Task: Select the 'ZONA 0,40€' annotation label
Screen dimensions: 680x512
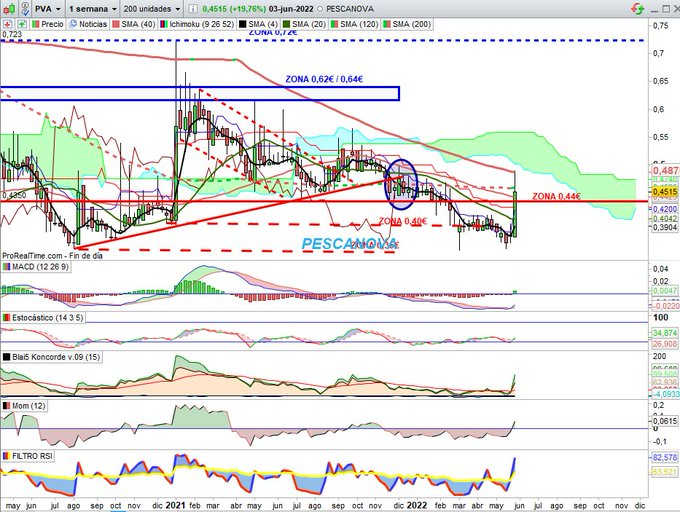Action: 403,222
